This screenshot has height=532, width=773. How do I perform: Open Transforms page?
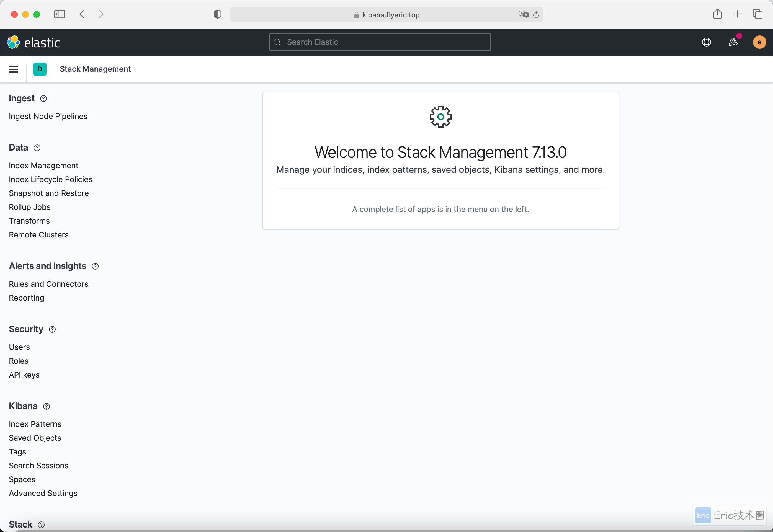pyautogui.click(x=29, y=221)
